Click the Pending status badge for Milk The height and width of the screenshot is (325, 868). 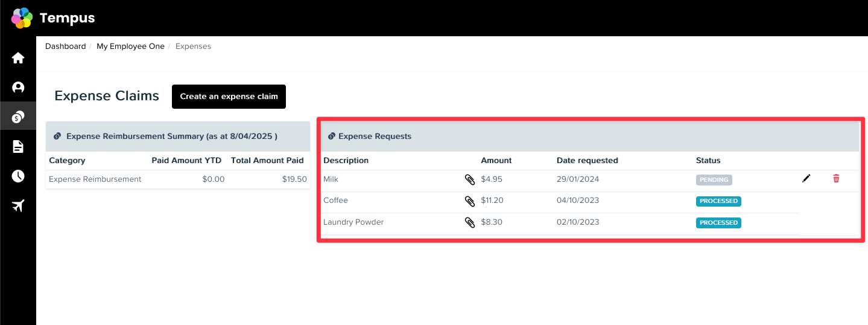tap(714, 179)
